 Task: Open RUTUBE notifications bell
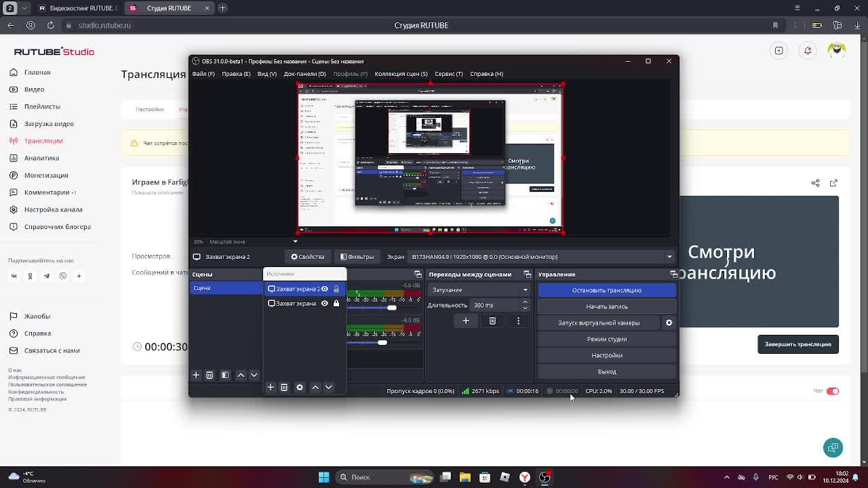[x=808, y=51]
